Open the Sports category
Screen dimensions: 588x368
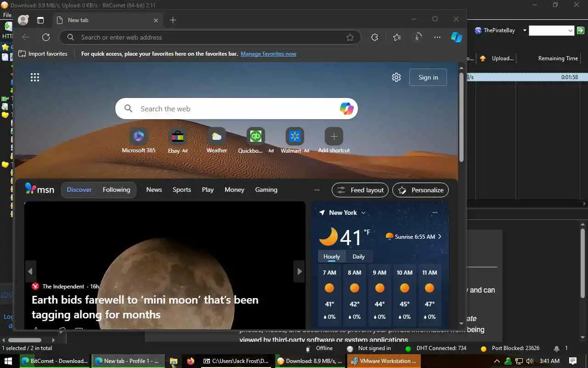[x=182, y=190]
